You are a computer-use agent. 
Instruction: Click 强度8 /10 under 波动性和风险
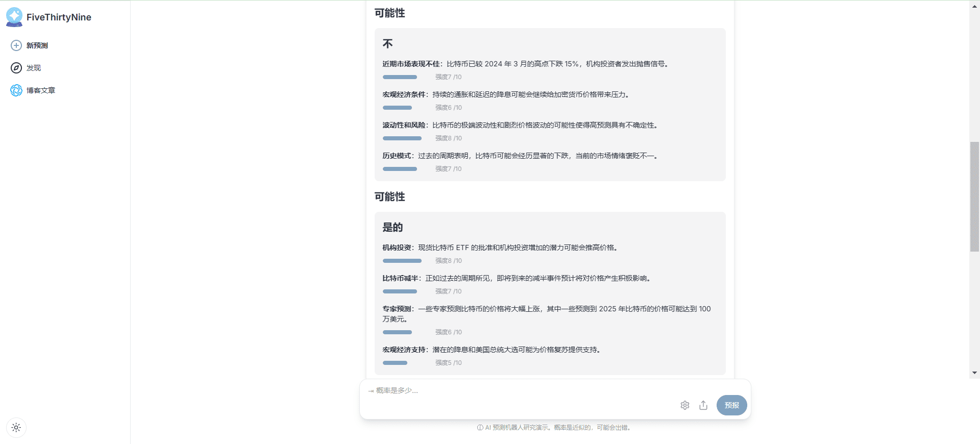[448, 138]
